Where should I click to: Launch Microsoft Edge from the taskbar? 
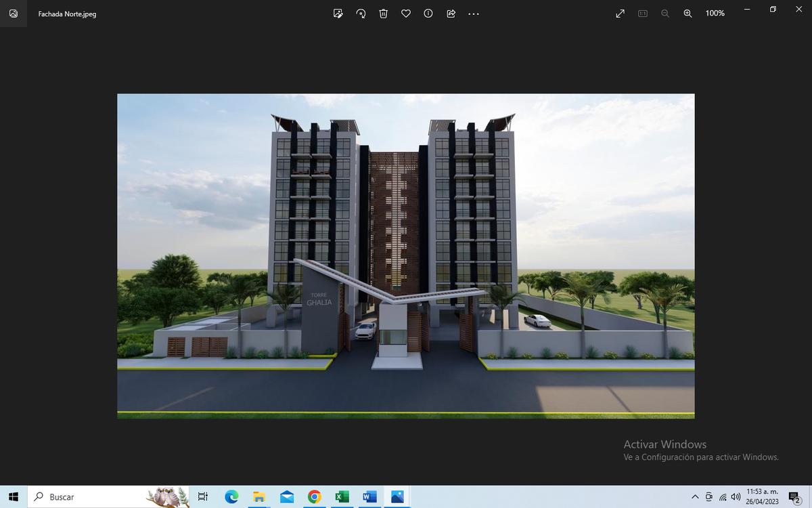click(231, 496)
